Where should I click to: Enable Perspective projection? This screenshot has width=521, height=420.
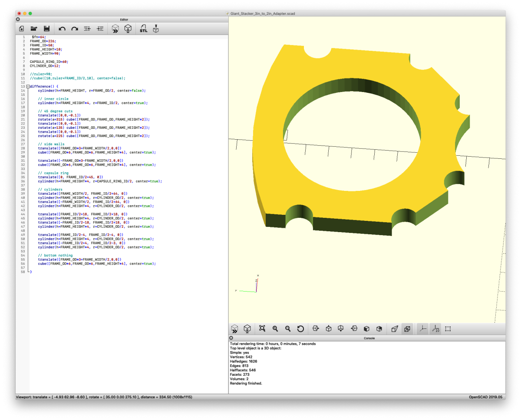[x=395, y=329]
